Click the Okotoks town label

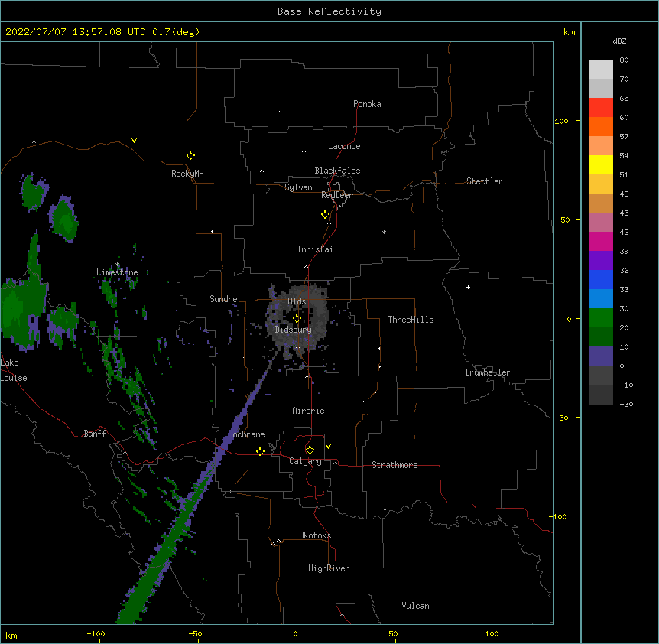tap(315, 535)
